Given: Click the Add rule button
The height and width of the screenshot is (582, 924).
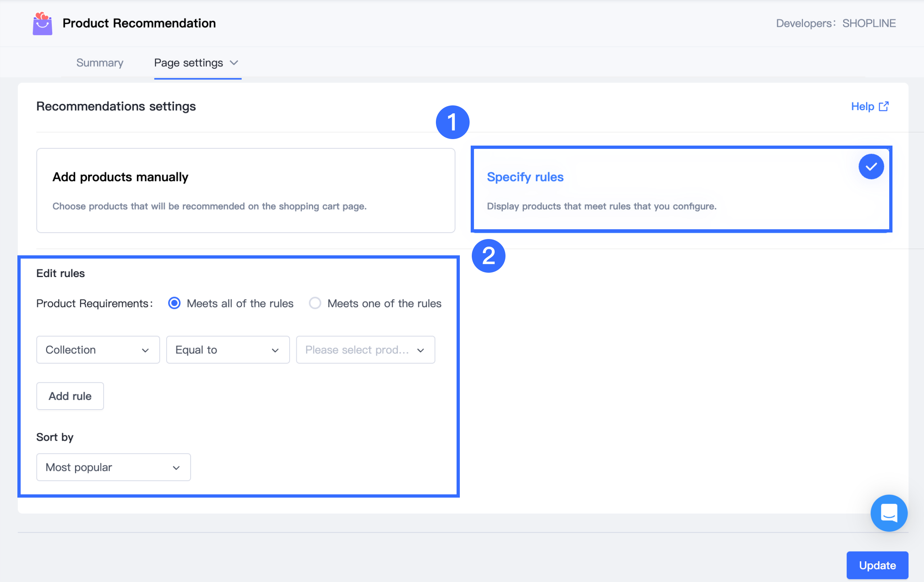Looking at the screenshot, I should coord(70,396).
